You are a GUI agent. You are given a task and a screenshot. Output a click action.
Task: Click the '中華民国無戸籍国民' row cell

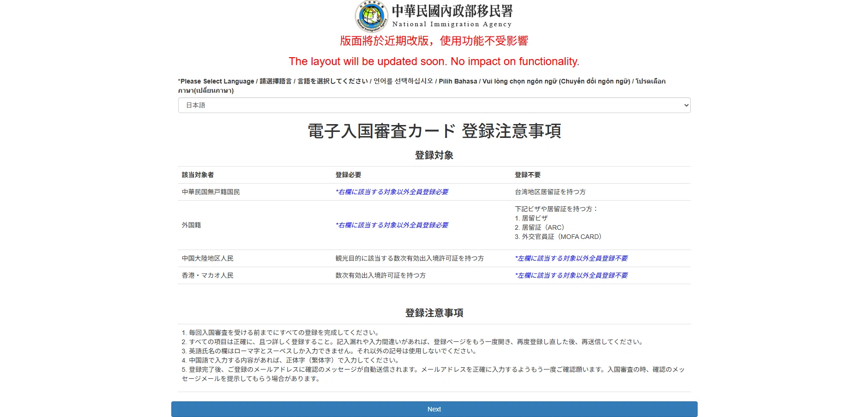click(211, 192)
